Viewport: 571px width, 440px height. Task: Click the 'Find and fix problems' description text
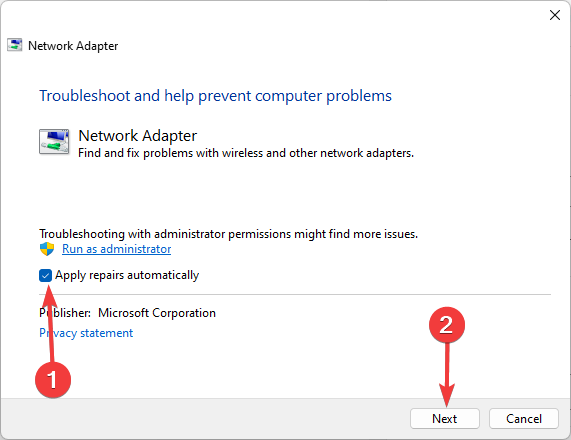(x=246, y=153)
